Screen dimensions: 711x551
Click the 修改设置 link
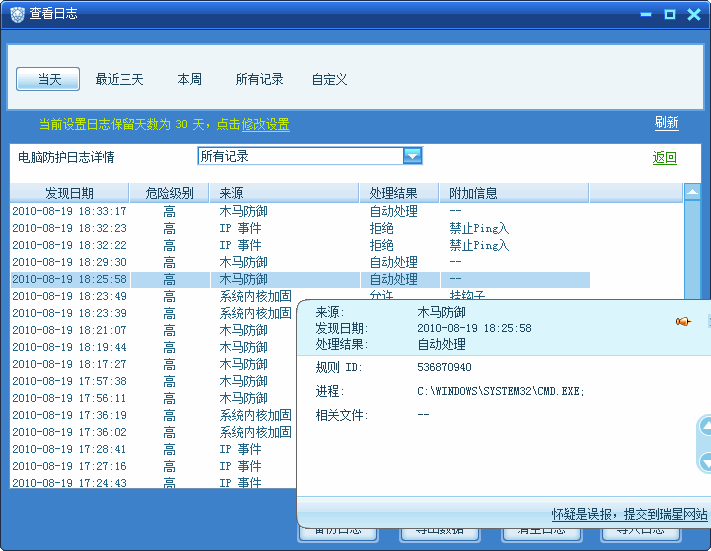(265, 124)
